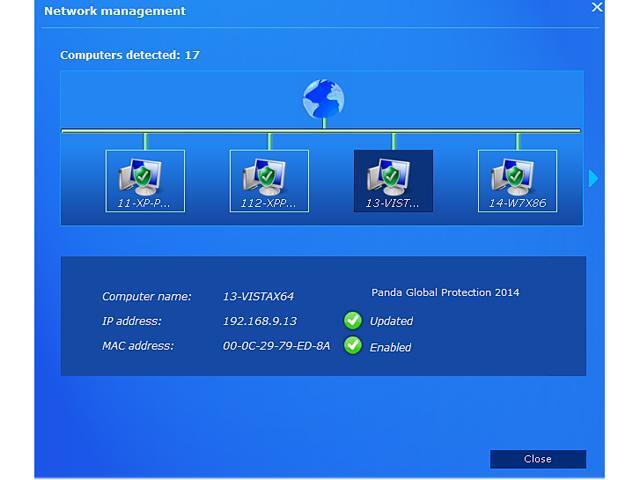Viewport: 640px width, 480px height.
Task: Show next computers with right arrow
Action: point(593,178)
